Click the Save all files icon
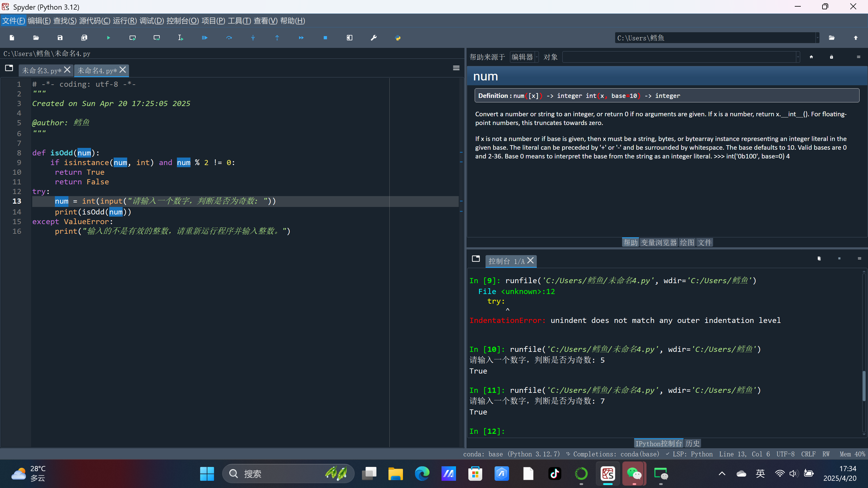Viewport: 868px width, 488px height. (84, 38)
